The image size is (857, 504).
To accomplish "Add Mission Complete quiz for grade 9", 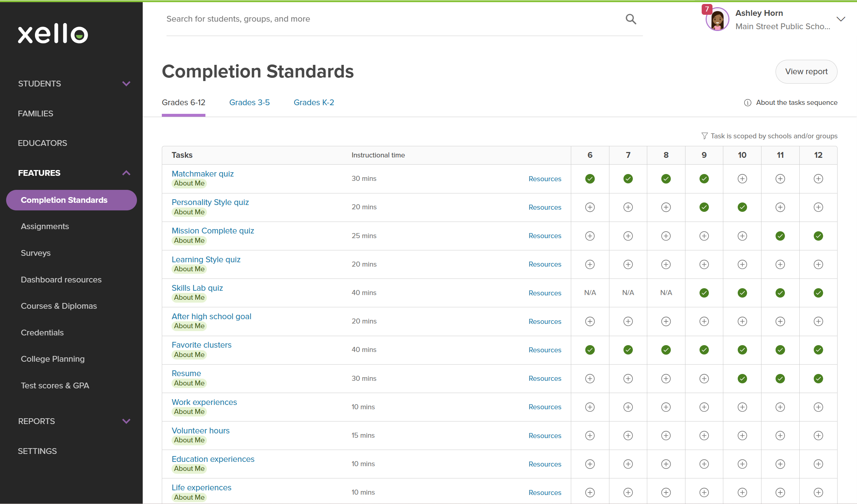I will point(704,236).
